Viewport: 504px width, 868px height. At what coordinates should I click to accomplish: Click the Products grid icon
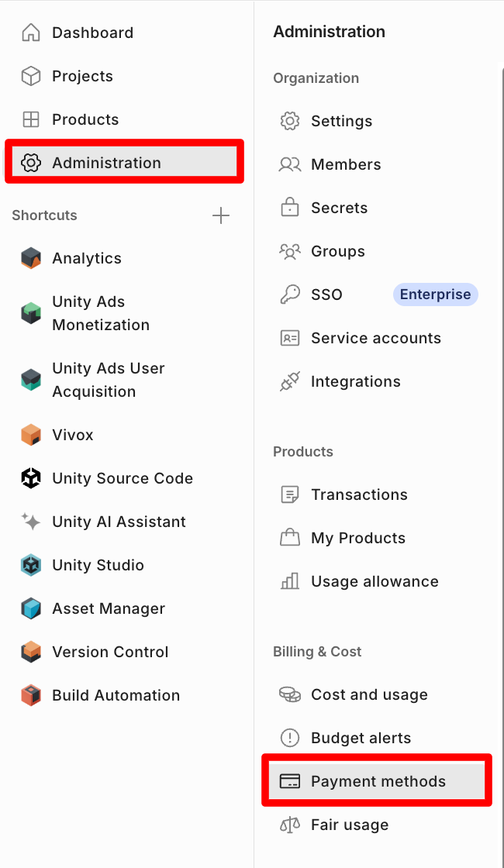coord(31,119)
